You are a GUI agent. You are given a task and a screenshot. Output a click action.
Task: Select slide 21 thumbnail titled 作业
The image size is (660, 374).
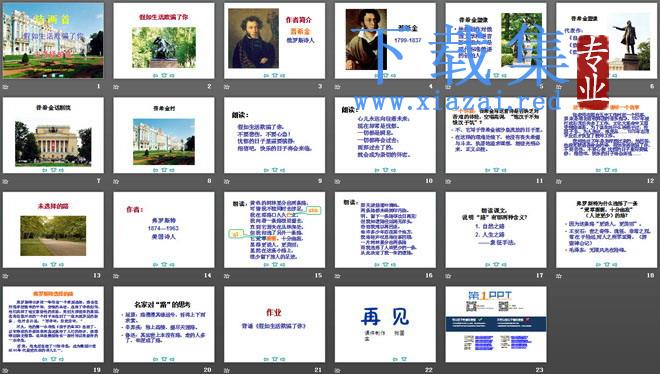coord(274,324)
